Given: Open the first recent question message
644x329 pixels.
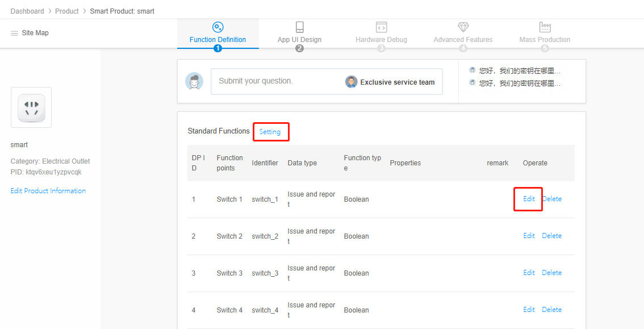Looking at the screenshot, I should coord(519,71).
